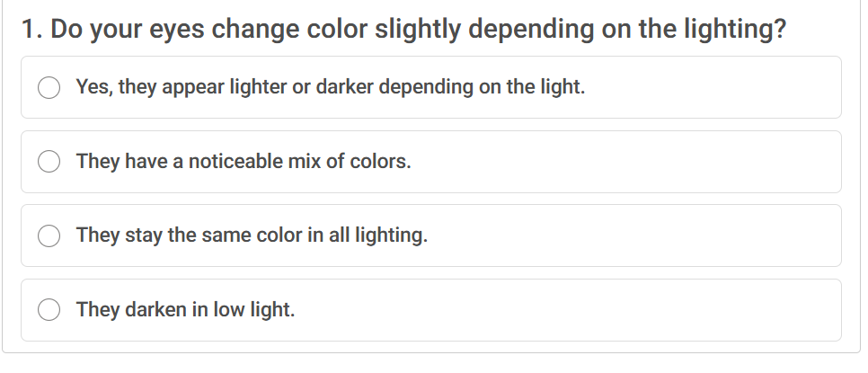The height and width of the screenshot is (373, 868).
Task: Click the number '1.' before the question
Action: (32, 30)
